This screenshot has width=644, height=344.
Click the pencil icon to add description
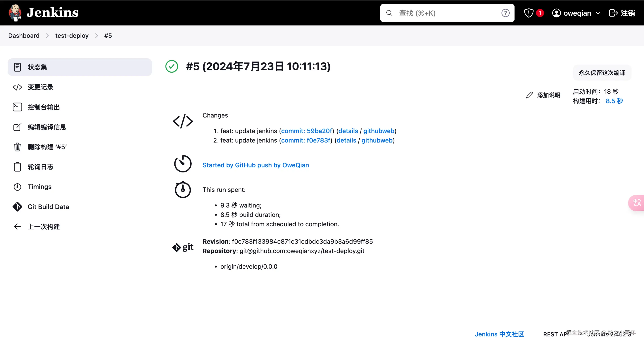529,95
